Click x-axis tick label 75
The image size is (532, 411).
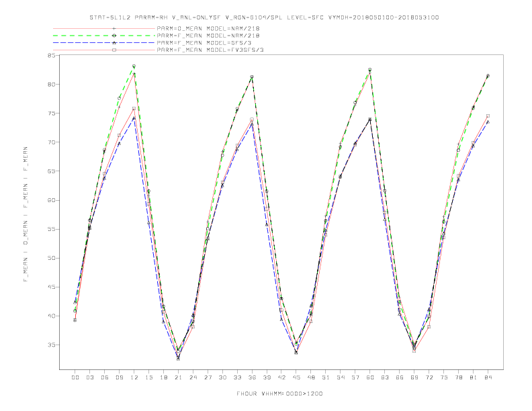444,377
